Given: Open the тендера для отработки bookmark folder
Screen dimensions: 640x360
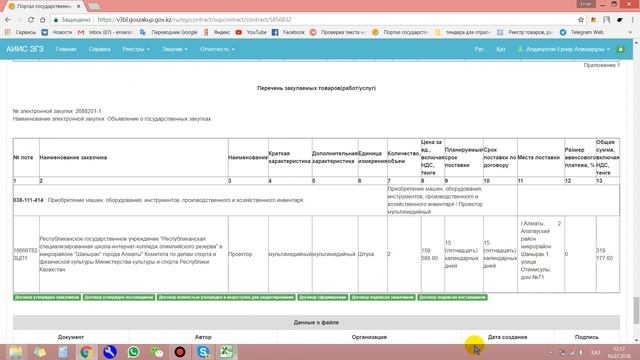Looking at the screenshot, I should tap(462, 32).
